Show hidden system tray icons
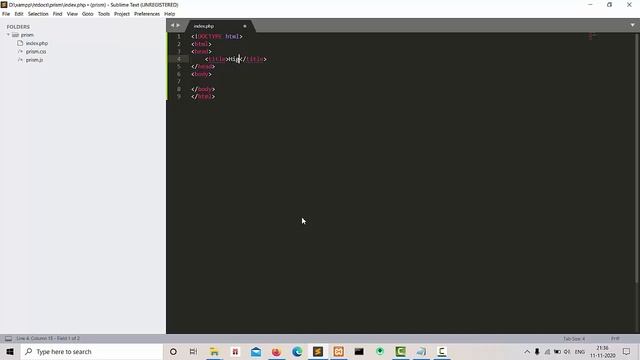The width and height of the screenshot is (640, 360). click(x=527, y=351)
